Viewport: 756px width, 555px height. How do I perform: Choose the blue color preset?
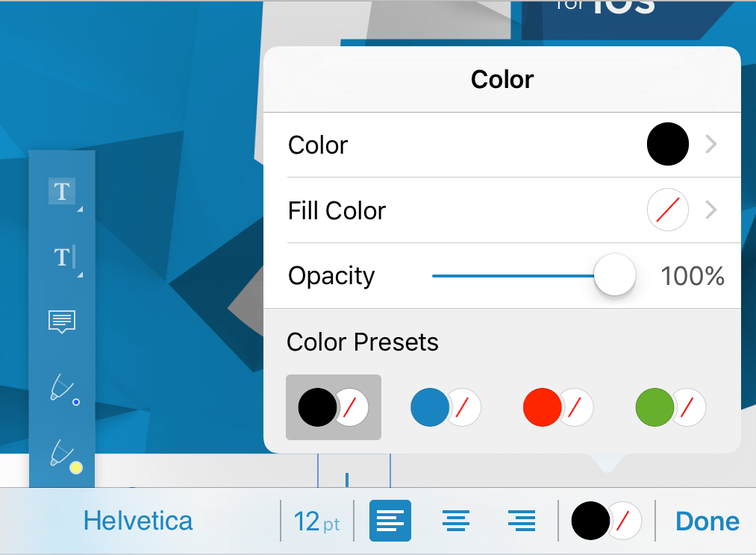[x=446, y=407]
